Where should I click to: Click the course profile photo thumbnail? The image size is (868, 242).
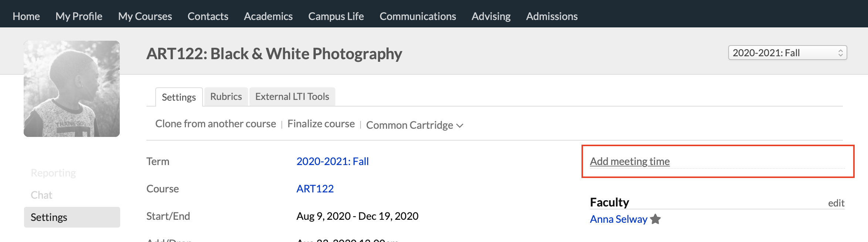click(72, 89)
